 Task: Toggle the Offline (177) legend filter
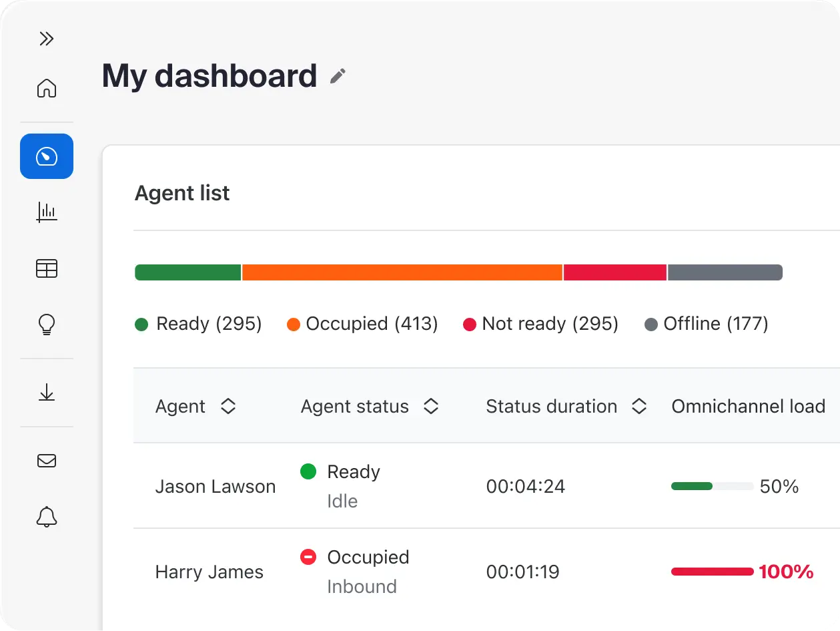[x=706, y=324]
